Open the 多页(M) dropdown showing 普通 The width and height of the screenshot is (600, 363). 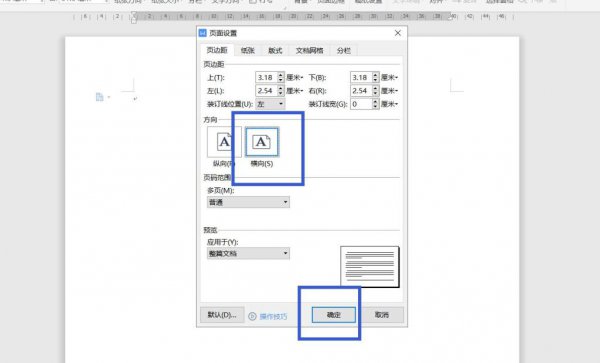pos(248,202)
